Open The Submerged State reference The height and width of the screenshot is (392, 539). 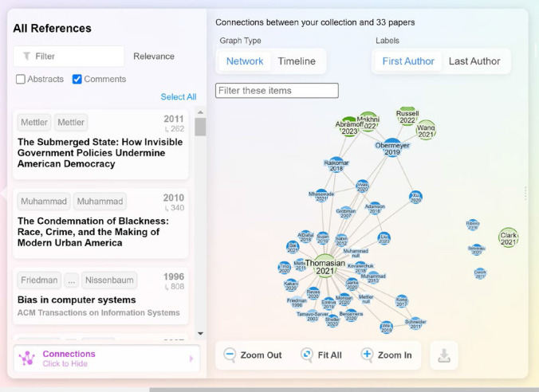tap(100, 153)
